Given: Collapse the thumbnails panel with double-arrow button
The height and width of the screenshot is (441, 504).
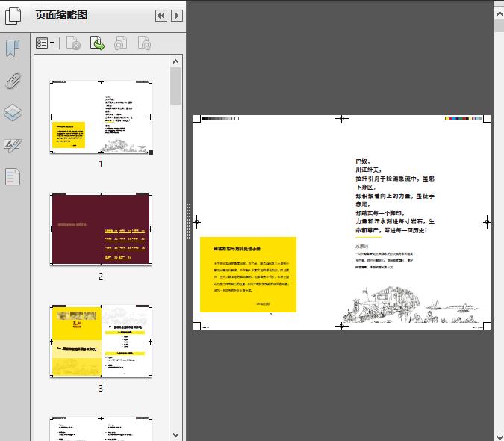Looking at the screenshot, I should pyautogui.click(x=161, y=16).
